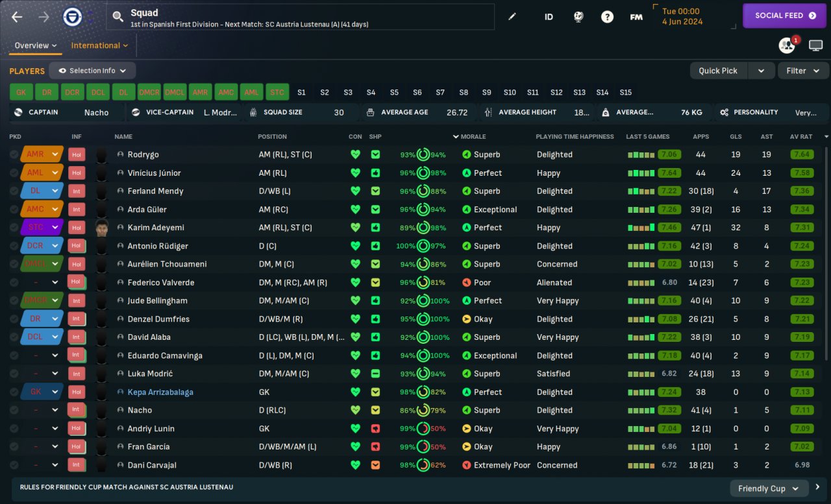Go back with the left arrow
This screenshot has height=504, width=831.
point(17,17)
